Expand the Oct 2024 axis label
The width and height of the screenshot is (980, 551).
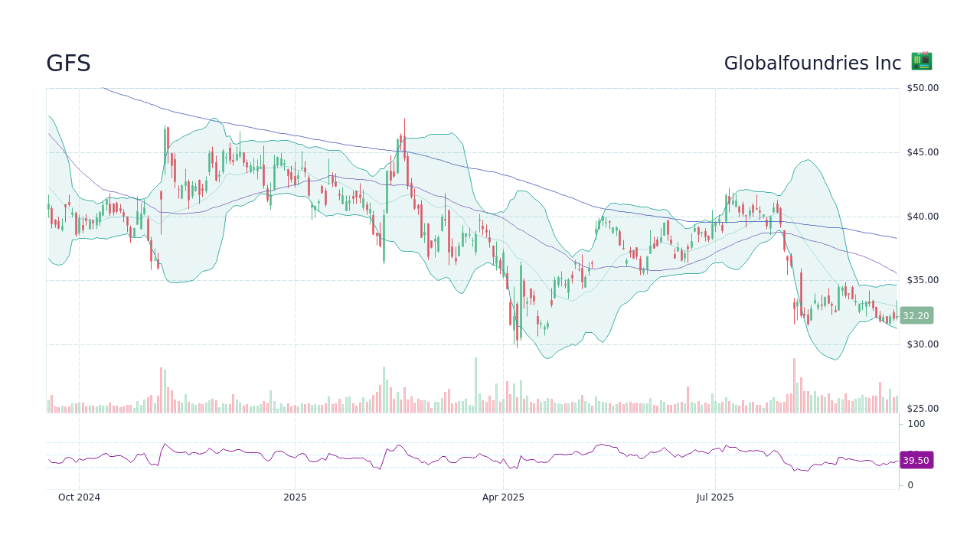tap(79, 497)
